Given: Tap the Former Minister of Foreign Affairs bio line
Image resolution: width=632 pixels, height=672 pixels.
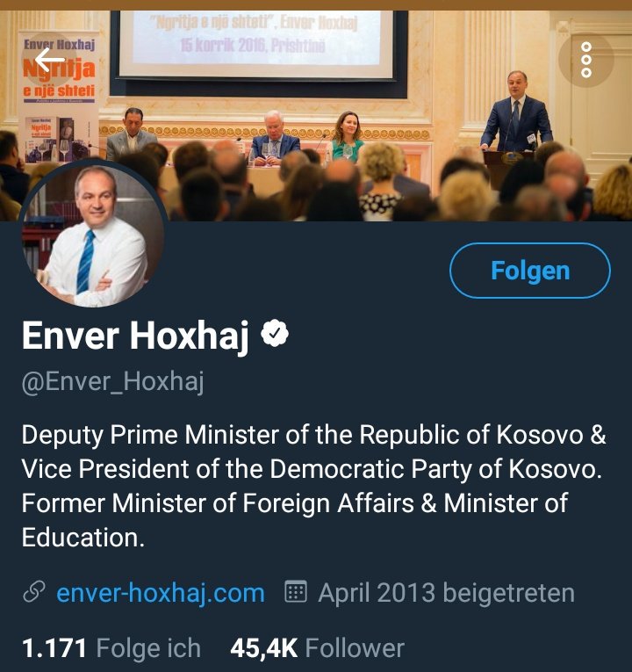Looking at the screenshot, I should [295, 502].
